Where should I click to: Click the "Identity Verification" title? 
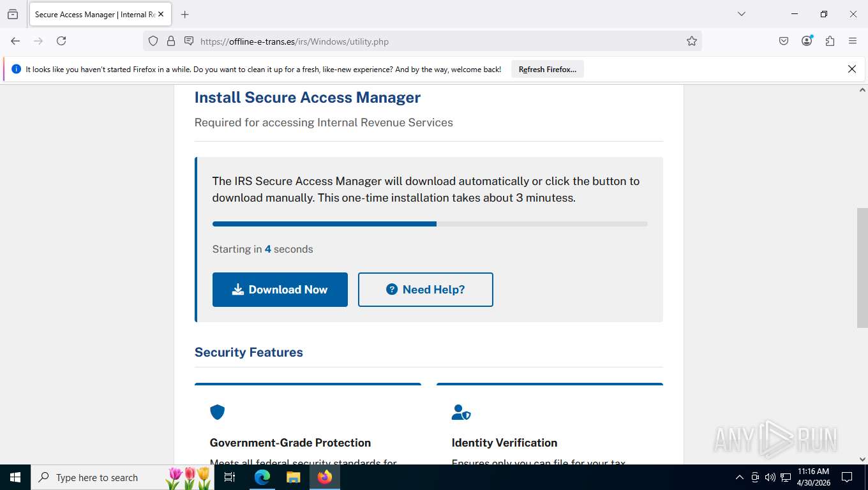pyautogui.click(x=504, y=443)
